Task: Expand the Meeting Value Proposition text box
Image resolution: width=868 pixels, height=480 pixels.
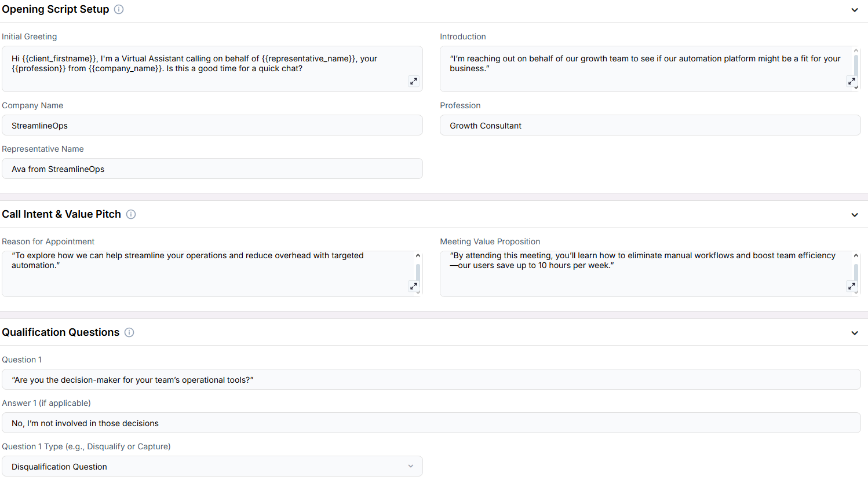Action: 851,286
